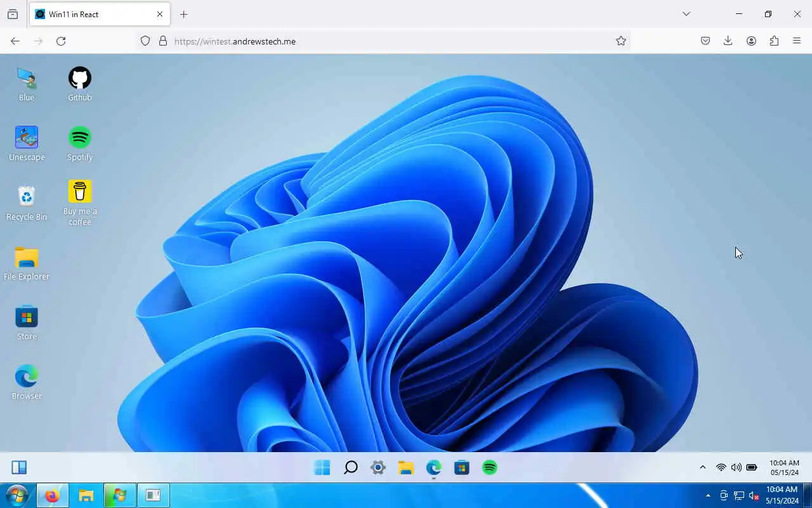Viewport: 812px width, 508px height.
Task: Open Firefox View button
Action: pos(13,14)
